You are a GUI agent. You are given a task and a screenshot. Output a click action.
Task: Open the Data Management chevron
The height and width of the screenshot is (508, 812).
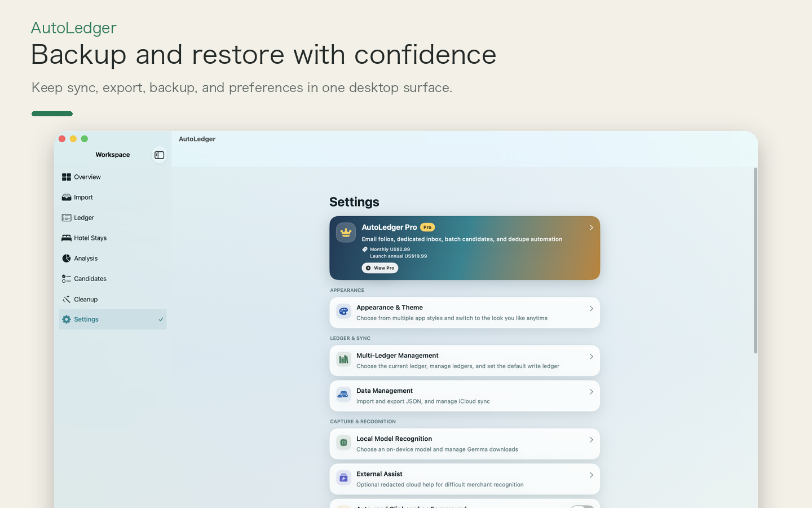pos(591,392)
